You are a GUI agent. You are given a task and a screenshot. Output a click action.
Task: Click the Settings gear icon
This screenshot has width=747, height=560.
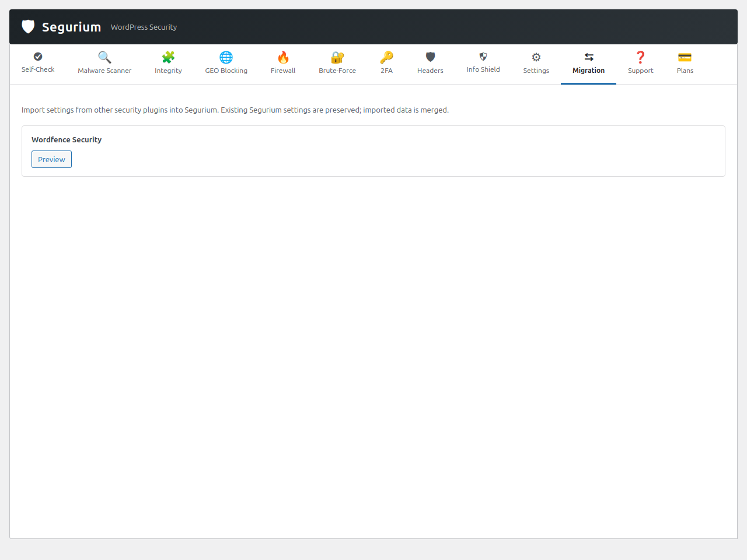pyautogui.click(x=536, y=57)
